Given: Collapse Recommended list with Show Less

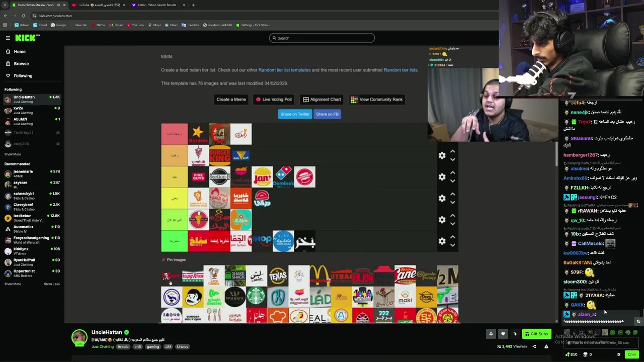Looking at the screenshot, I should coord(52,284).
